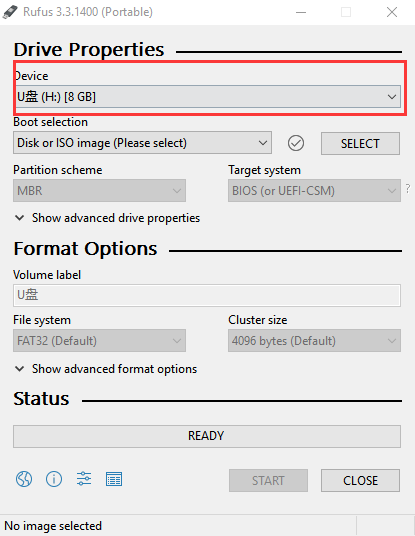This screenshot has width=415, height=536.
Task: Open the Boot selection dropdown
Action: pos(143,143)
